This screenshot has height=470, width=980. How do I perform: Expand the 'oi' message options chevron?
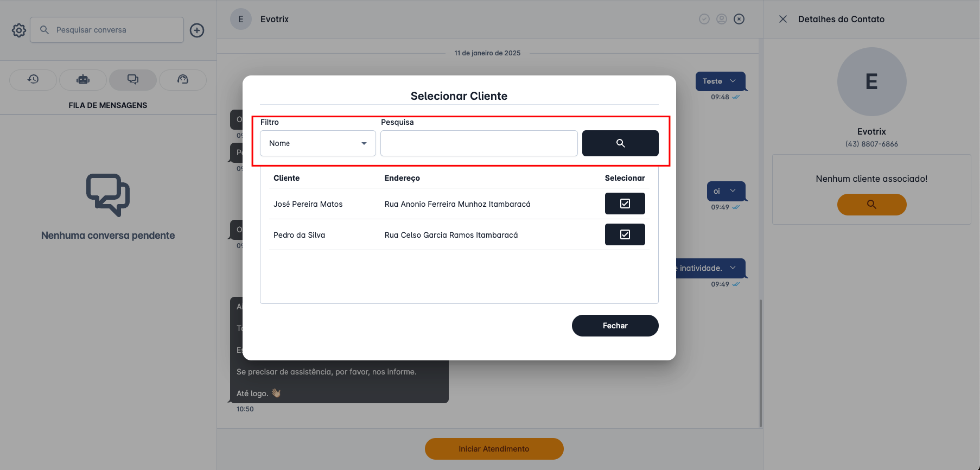[733, 191]
